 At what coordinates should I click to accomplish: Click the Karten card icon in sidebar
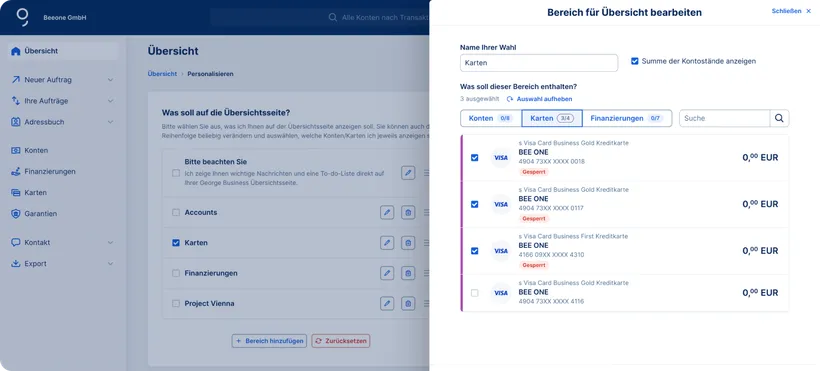(x=16, y=193)
